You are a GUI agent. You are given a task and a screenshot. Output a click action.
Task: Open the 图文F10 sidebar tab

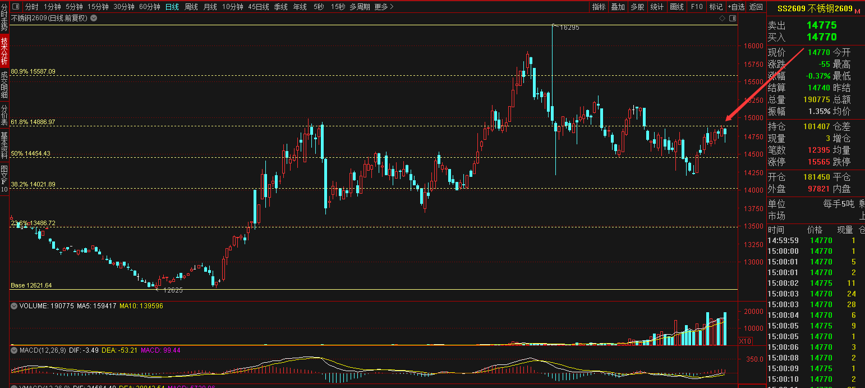pyautogui.click(x=4, y=179)
